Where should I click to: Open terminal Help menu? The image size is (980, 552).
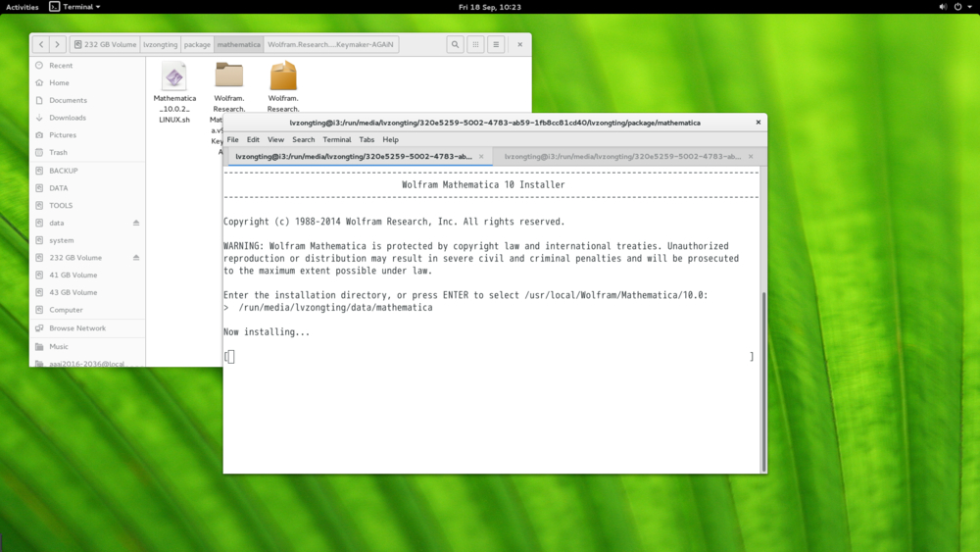391,139
